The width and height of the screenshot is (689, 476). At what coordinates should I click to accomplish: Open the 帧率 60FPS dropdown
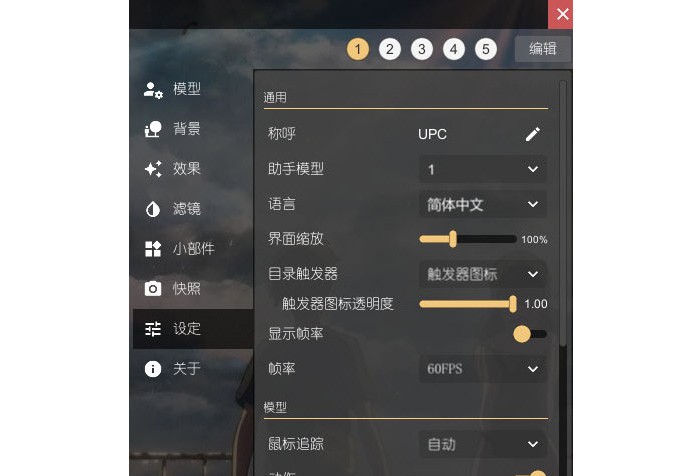[x=483, y=369]
